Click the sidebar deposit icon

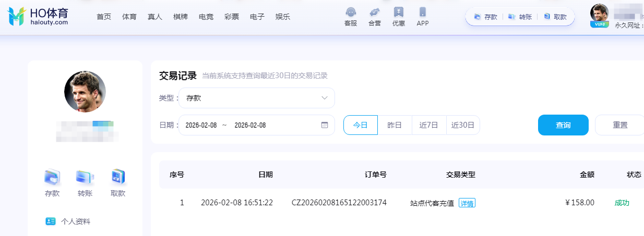point(52,178)
